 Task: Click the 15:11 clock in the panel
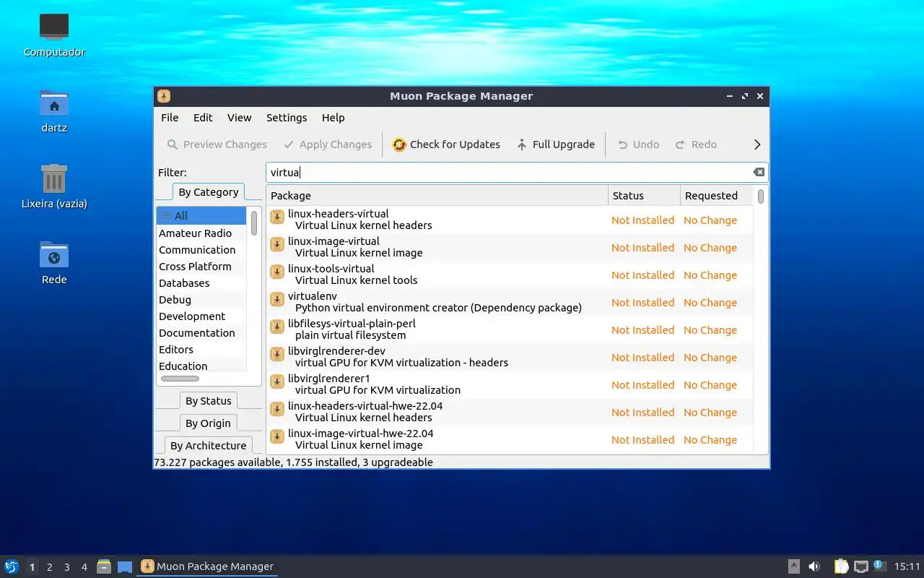coord(907,566)
